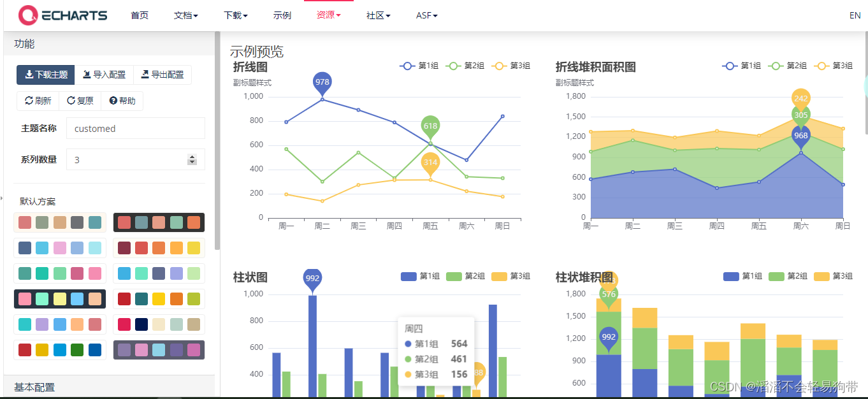Select the maroon and yellow theme palette
This screenshot has height=399, width=868.
(159, 248)
